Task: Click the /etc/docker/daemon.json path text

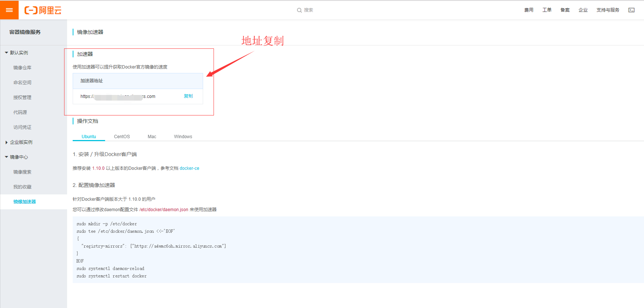Action: tap(164, 210)
